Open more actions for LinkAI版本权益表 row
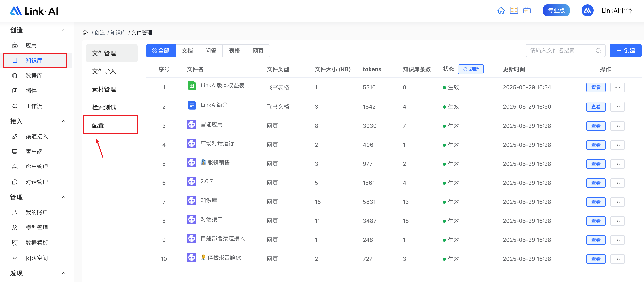 click(617, 87)
